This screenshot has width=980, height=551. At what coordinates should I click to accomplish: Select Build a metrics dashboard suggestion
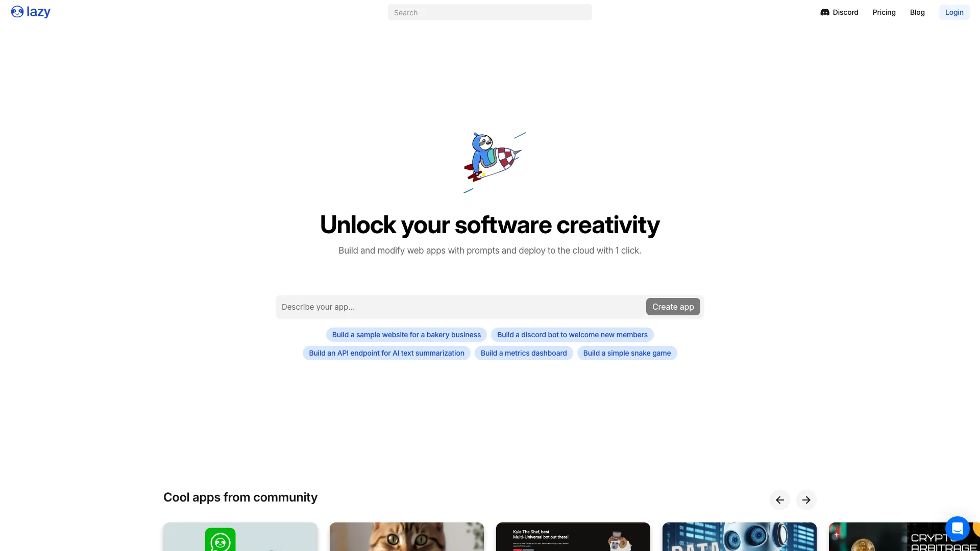(524, 353)
